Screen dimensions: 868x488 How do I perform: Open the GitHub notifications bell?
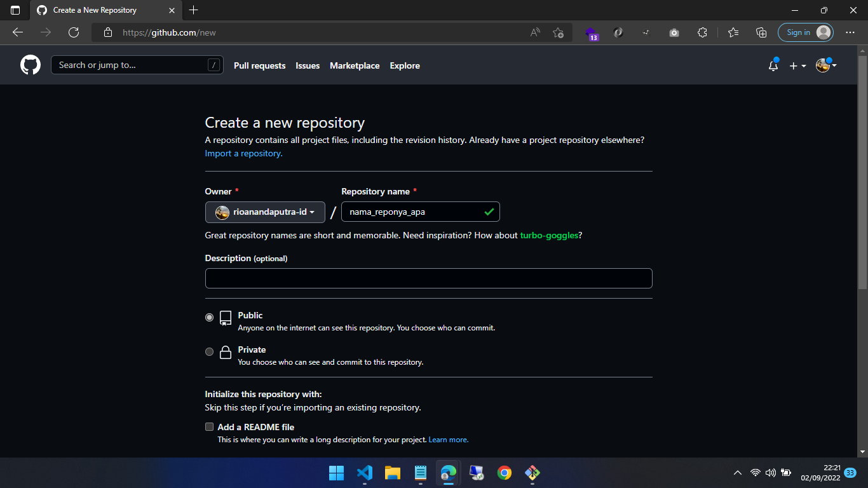(773, 65)
